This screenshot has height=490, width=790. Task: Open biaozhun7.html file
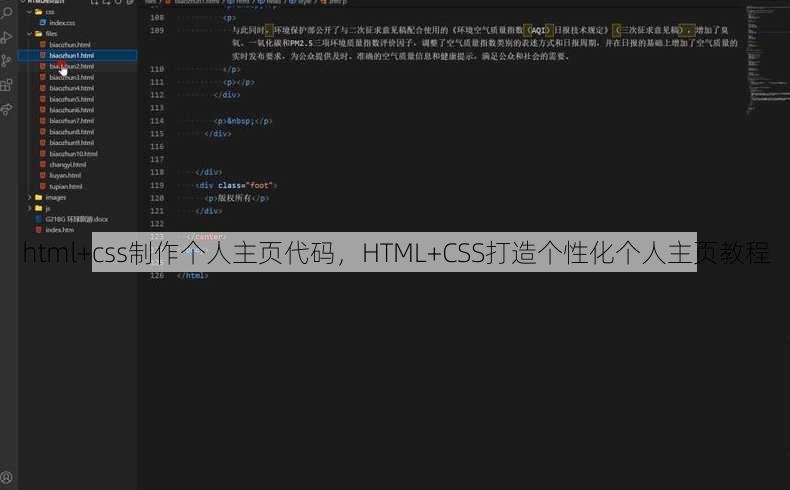[x=72, y=121]
